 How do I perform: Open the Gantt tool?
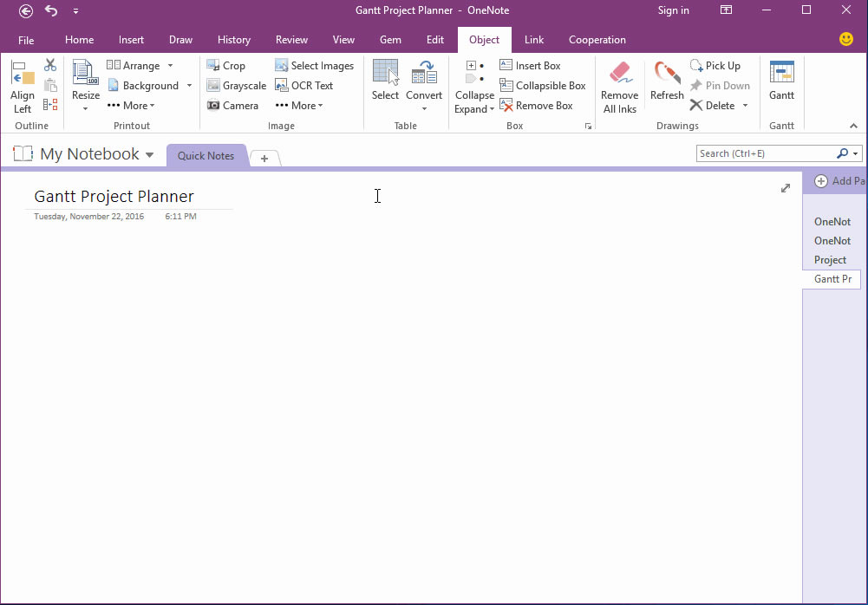pos(781,82)
